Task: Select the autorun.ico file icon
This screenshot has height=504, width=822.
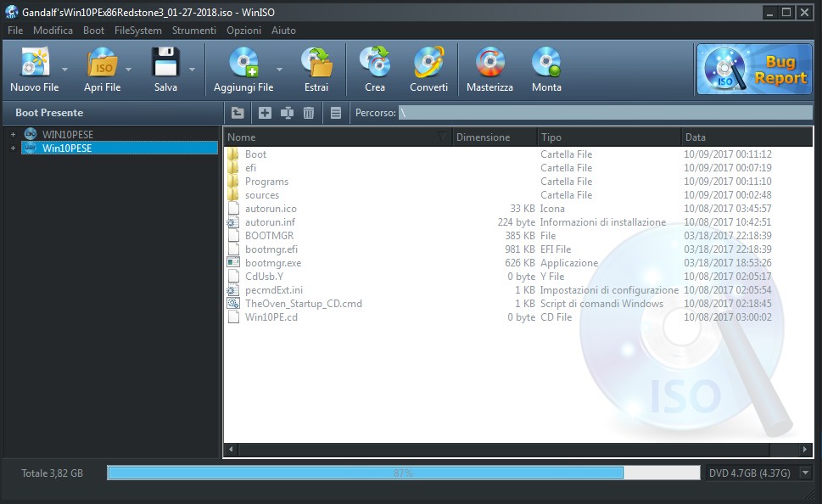Action: [x=233, y=209]
